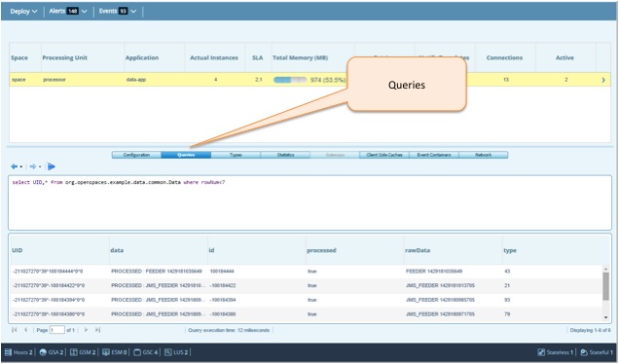Click the GSC status bar icon

coord(137,352)
